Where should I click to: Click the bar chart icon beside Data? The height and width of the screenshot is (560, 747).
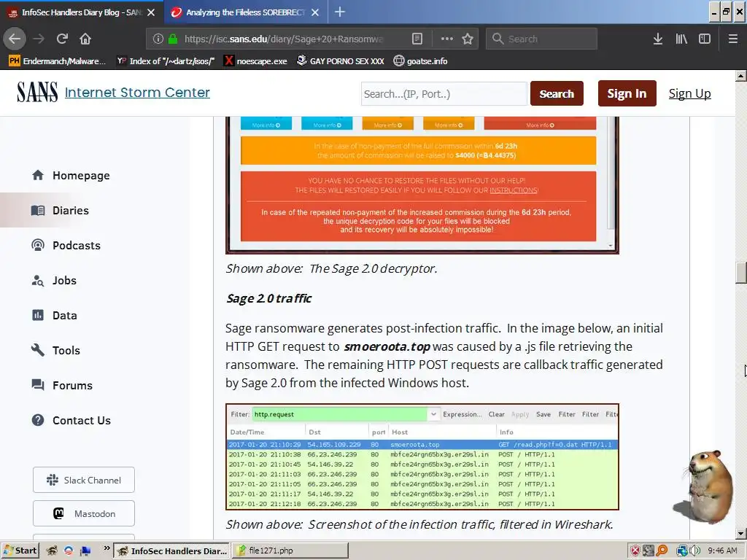[38, 315]
